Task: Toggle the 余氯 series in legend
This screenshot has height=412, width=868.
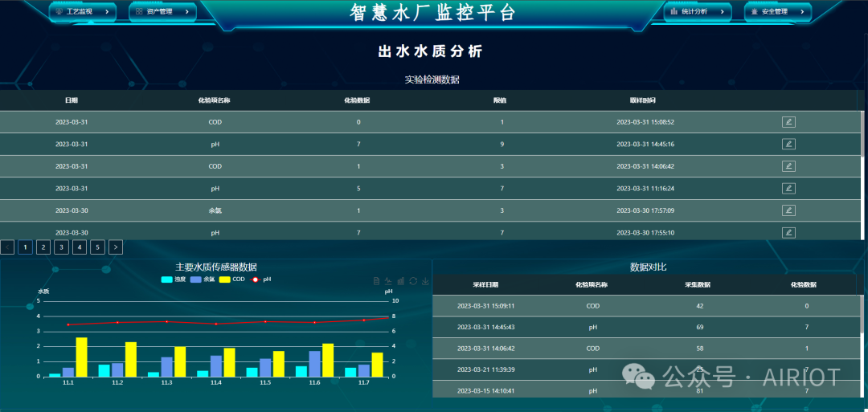Action: coord(203,279)
